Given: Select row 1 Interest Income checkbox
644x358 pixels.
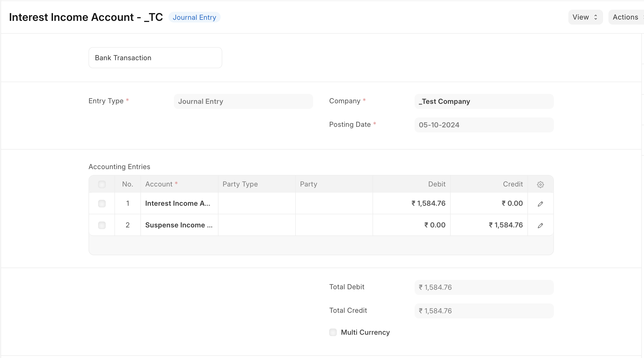Looking at the screenshot, I should tap(102, 204).
